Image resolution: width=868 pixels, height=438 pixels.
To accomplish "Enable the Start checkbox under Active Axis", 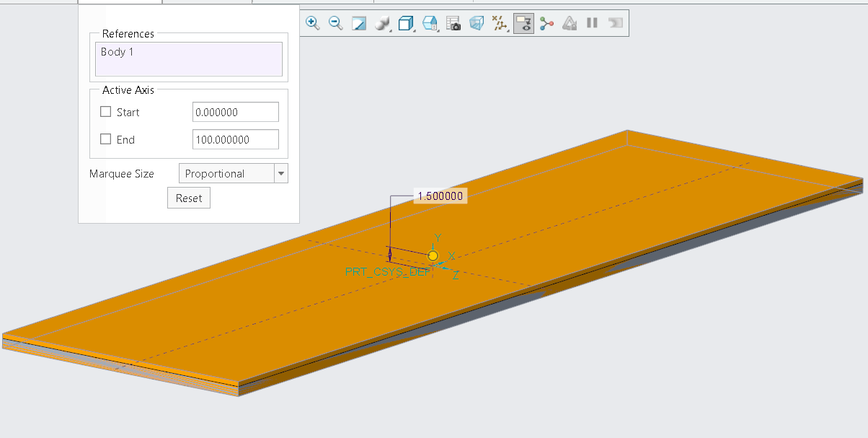I will [x=105, y=112].
